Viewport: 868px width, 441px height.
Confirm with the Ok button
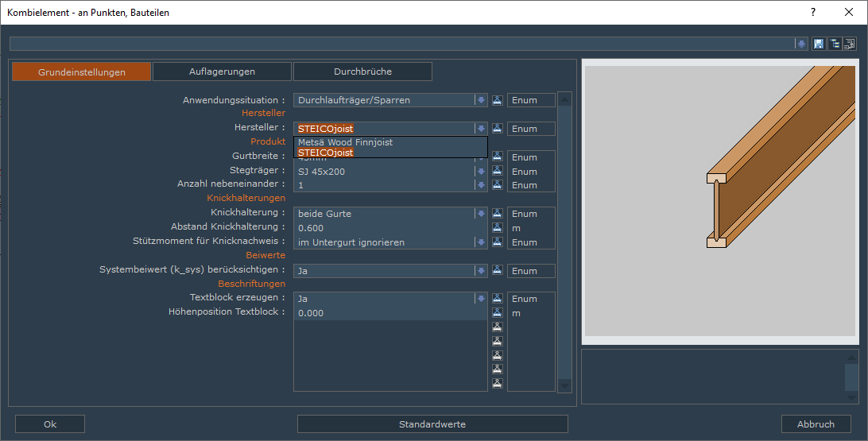click(50, 424)
